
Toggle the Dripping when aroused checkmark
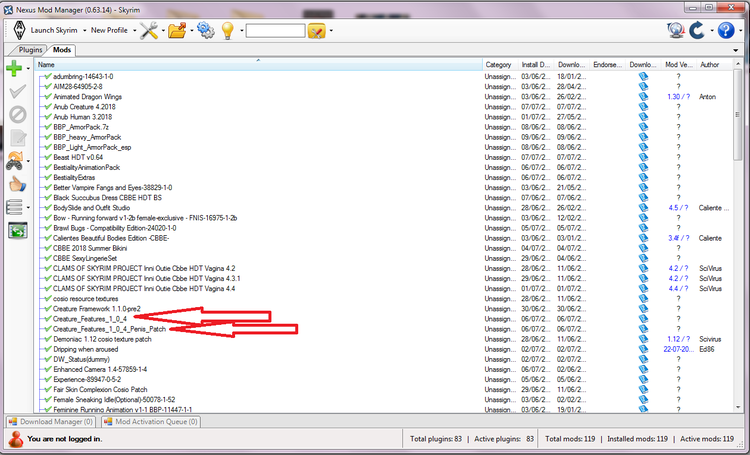tap(48, 349)
